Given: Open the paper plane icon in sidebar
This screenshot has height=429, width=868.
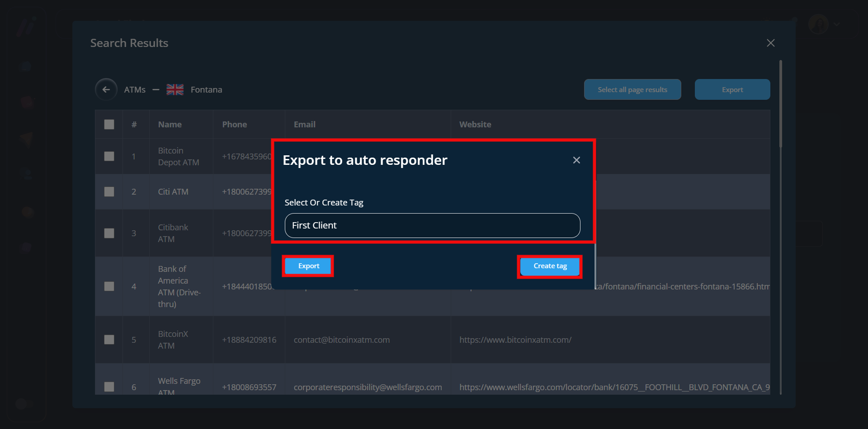Looking at the screenshot, I should tap(26, 138).
